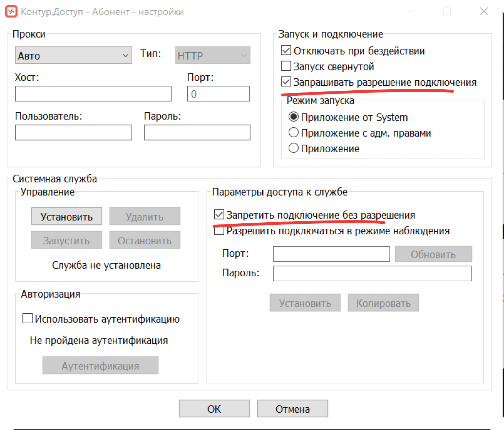Click the Аутентификация button
This screenshot has height=430, width=504.
tap(100, 365)
